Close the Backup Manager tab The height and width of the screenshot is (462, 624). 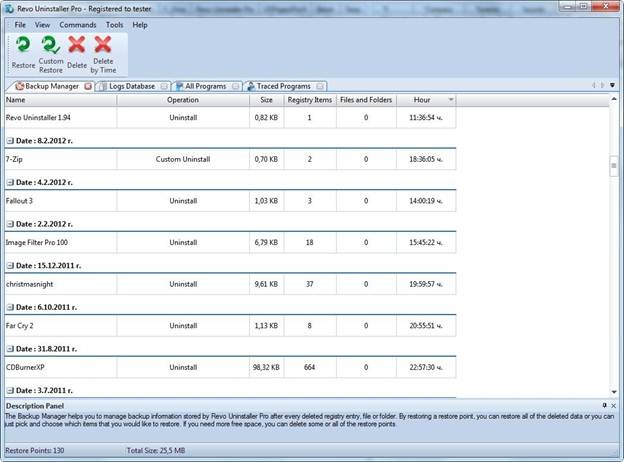click(88, 87)
